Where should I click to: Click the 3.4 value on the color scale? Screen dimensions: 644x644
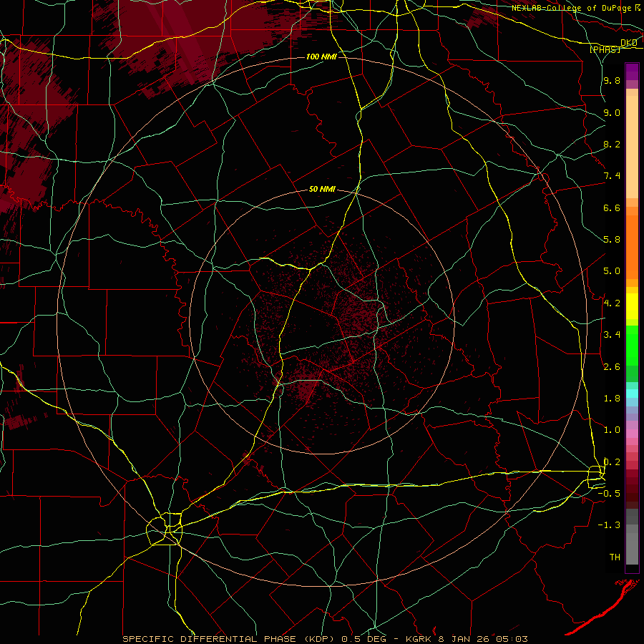coord(612,335)
